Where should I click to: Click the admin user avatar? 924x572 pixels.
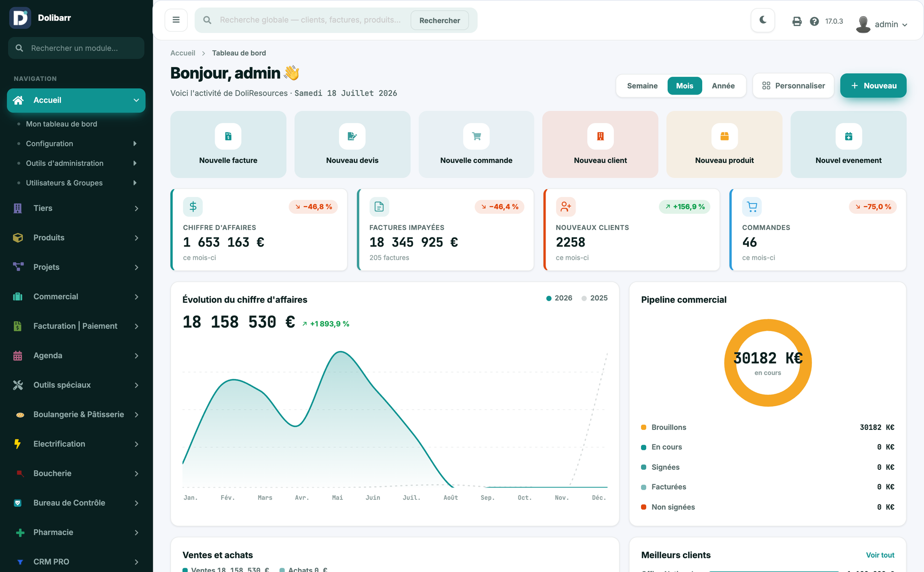click(863, 24)
